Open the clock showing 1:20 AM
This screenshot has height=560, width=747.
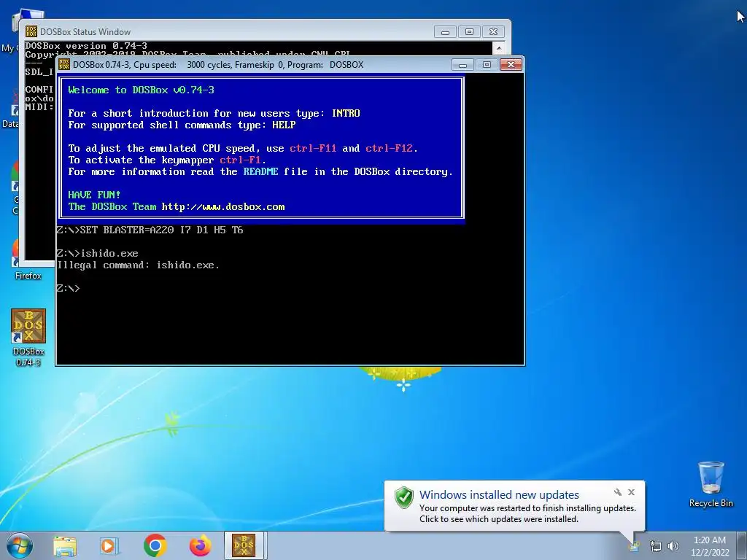pyautogui.click(x=710, y=546)
